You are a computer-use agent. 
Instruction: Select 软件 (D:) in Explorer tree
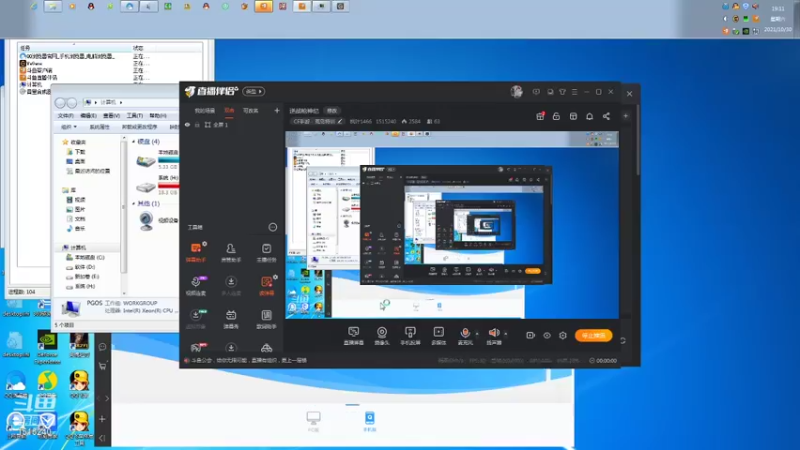(x=81, y=267)
